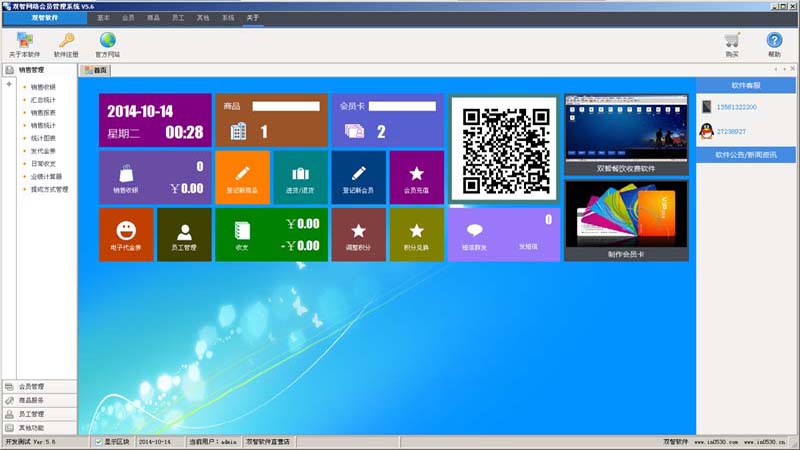Switch to the 员工 menu tab
Screen dimensions: 800x450
tap(178, 18)
